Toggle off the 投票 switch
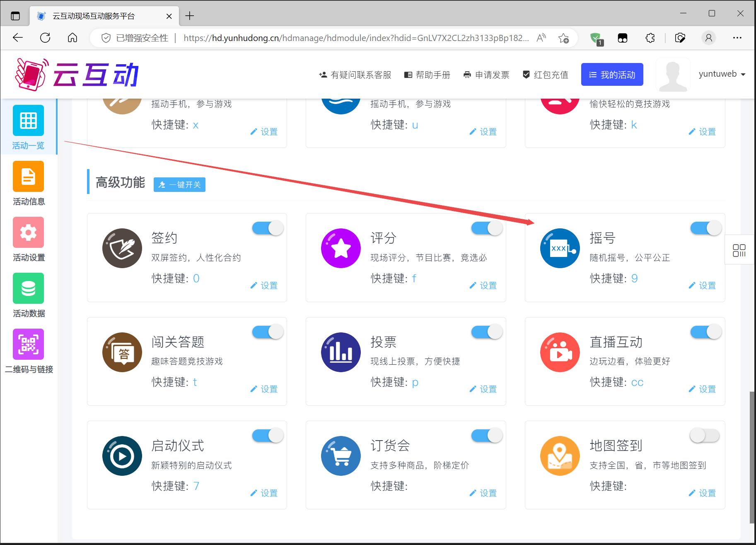 click(487, 332)
